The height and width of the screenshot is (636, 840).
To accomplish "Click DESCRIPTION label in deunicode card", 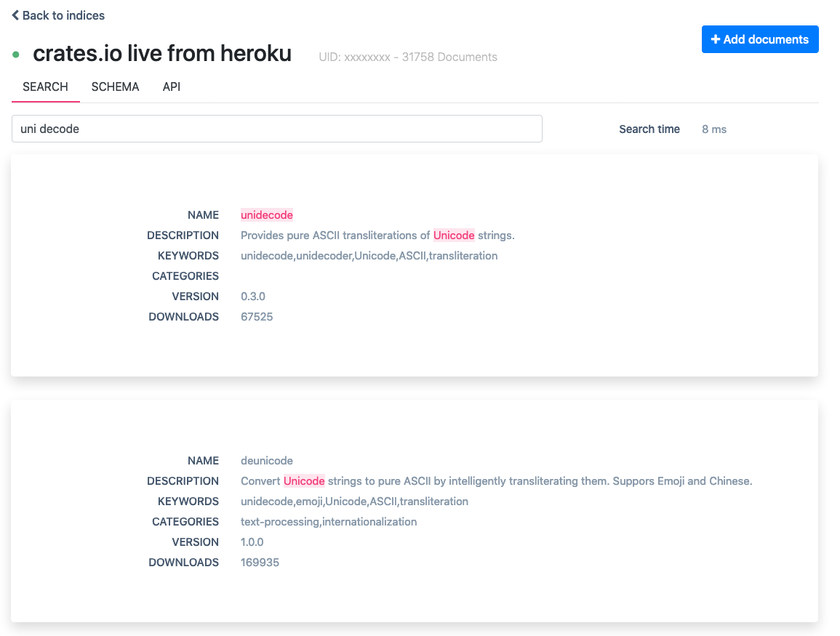I will click(x=183, y=480).
